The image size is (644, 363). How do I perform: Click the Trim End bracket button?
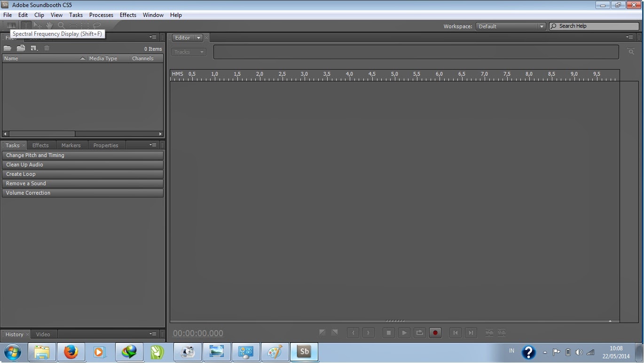point(369,333)
